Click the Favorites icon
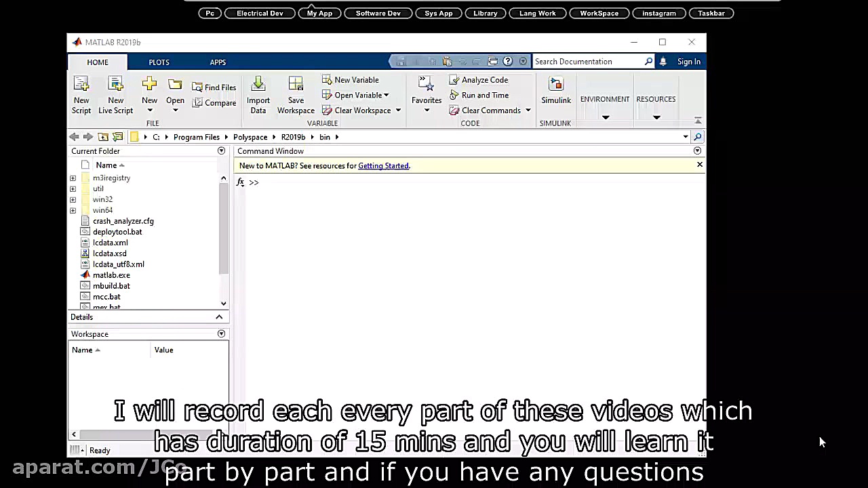 click(x=426, y=83)
